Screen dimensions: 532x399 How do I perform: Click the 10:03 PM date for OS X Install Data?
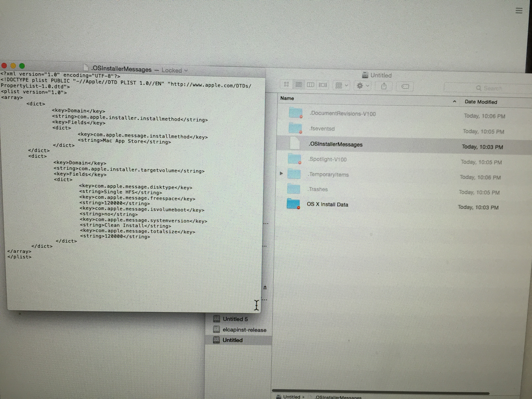pyautogui.click(x=478, y=207)
